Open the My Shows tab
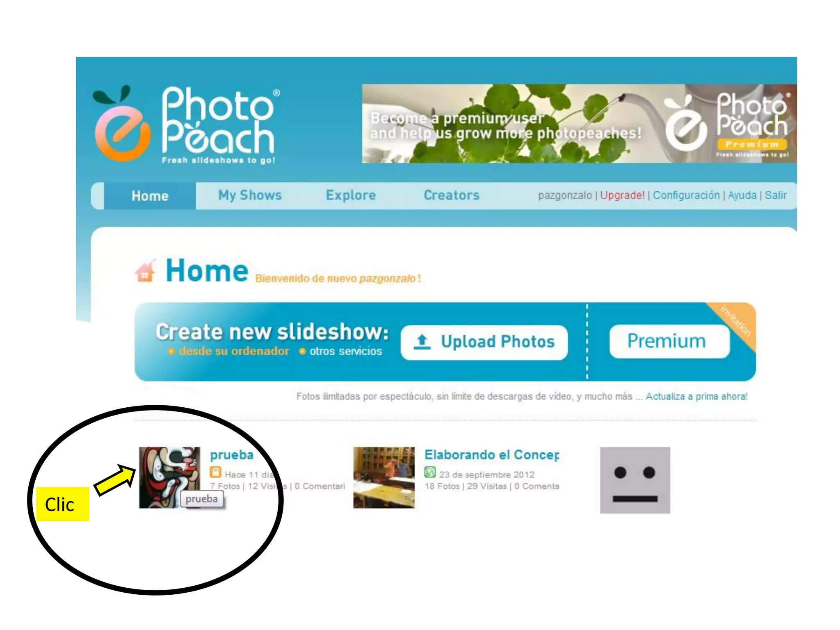Screen dimensions: 840x630 coord(250,195)
